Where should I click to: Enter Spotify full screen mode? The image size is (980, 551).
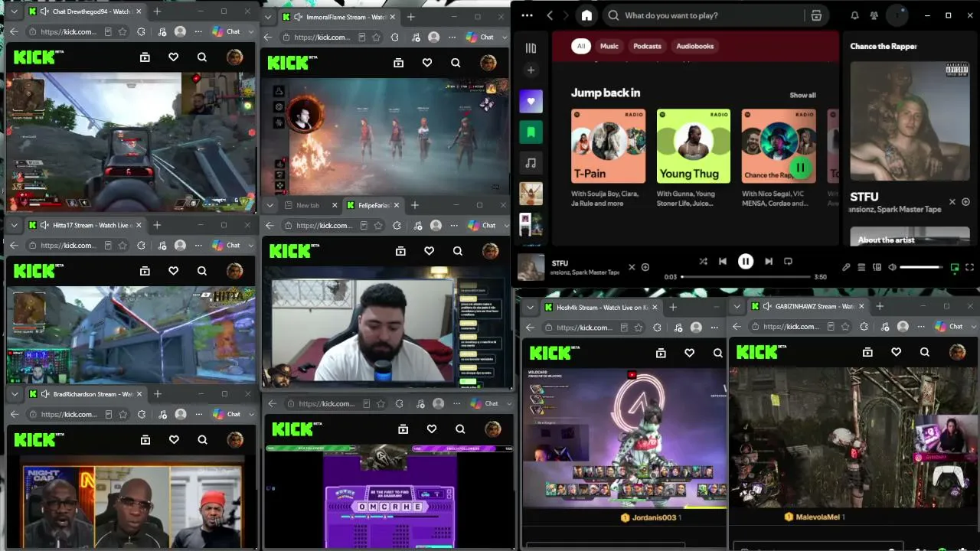pos(969,267)
